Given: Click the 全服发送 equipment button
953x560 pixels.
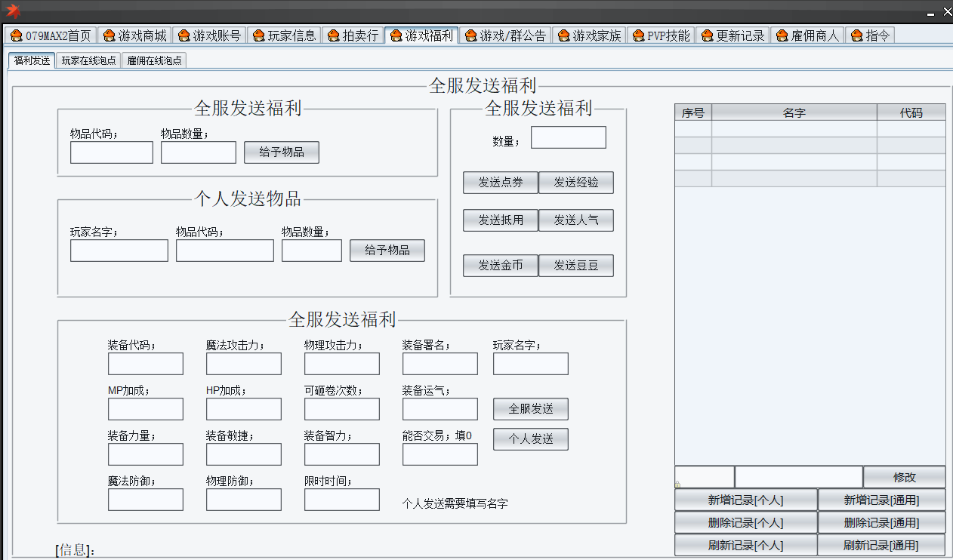Looking at the screenshot, I should pyautogui.click(x=530, y=409).
